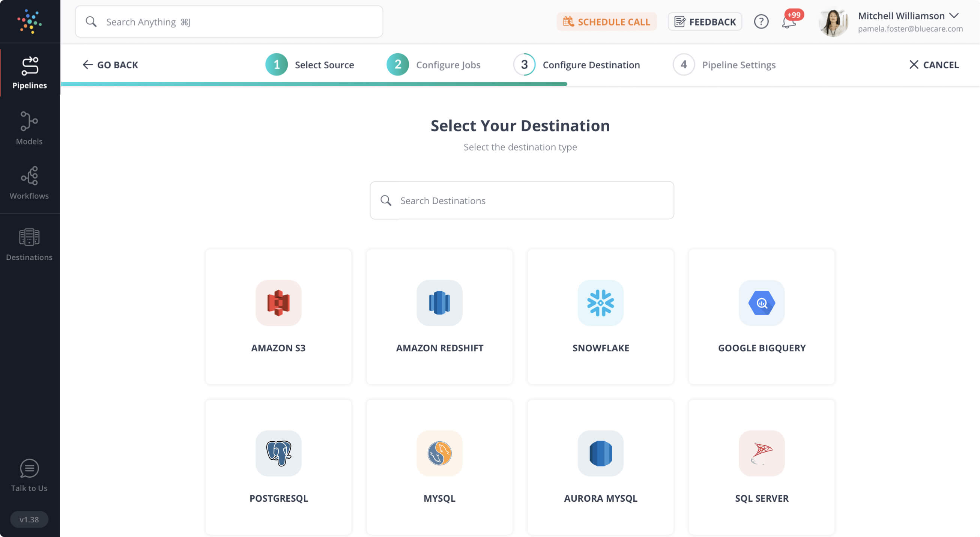Click the SQL SERVER label
The width and height of the screenshot is (980, 537).
pos(762,498)
